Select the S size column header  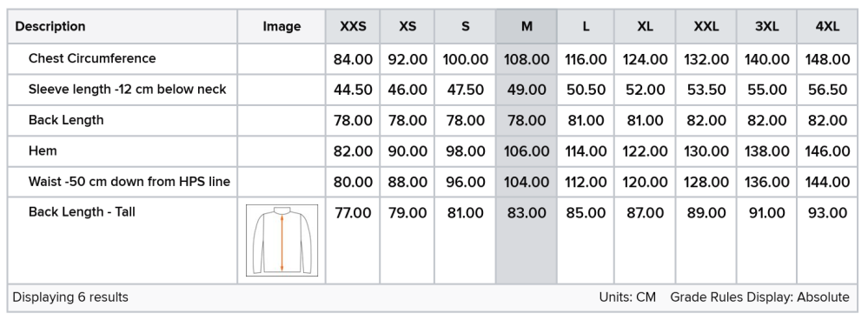tap(465, 27)
